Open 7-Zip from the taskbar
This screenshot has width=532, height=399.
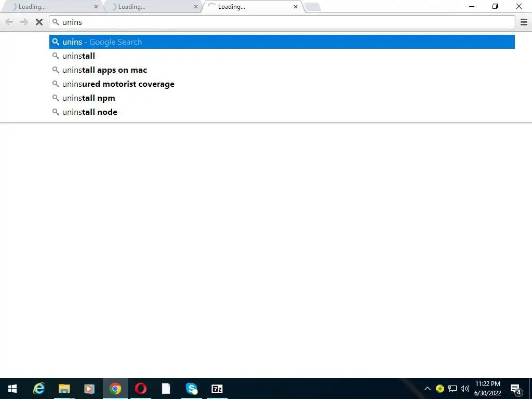point(217,389)
